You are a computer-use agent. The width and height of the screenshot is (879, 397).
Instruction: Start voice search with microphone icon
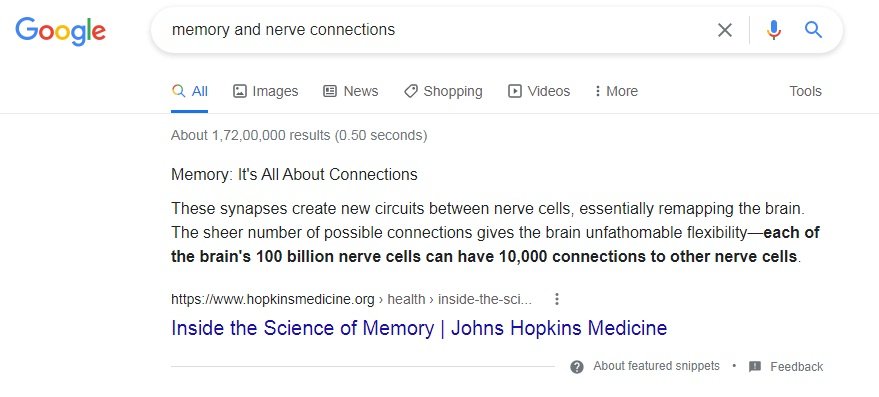[774, 30]
